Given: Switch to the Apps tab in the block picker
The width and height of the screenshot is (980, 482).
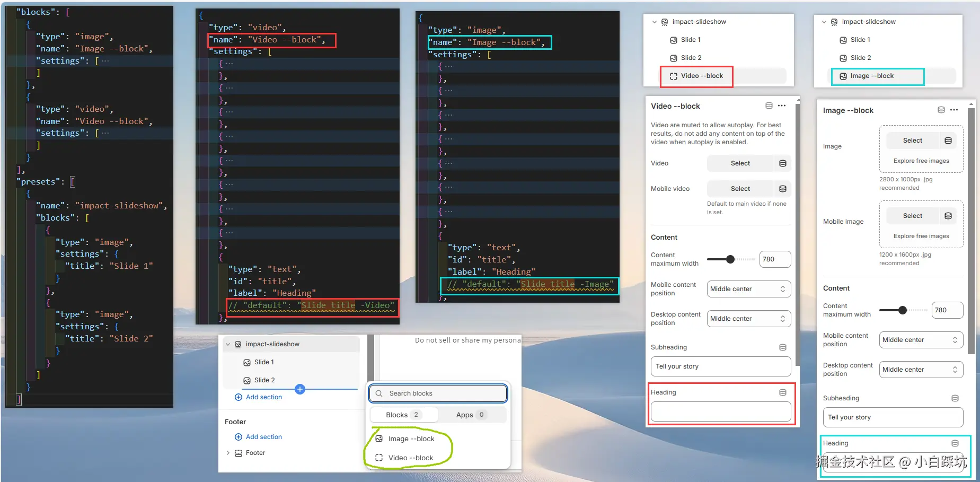Looking at the screenshot, I should 471,415.
